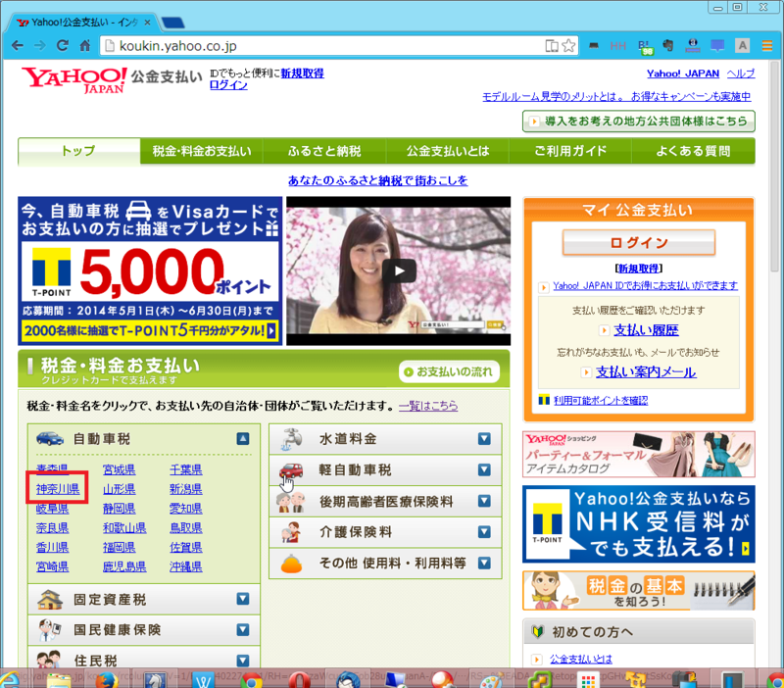Screen dimensions: 784x688
Task: Open the T-POINT 5,000ポイント Visa banner
Action: 150,271
